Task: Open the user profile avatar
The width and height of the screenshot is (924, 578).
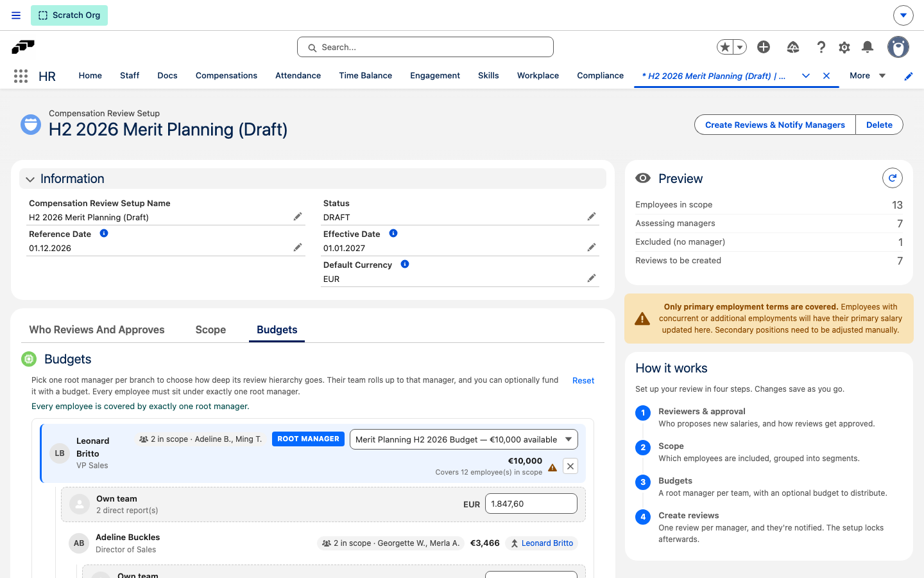Action: (x=898, y=47)
